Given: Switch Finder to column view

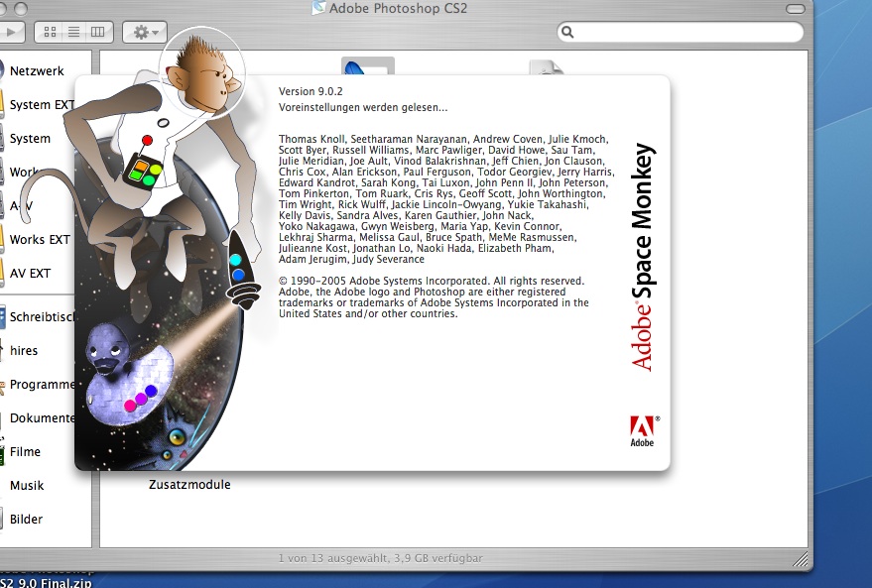Looking at the screenshot, I should pyautogui.click(x=97, y=33).
